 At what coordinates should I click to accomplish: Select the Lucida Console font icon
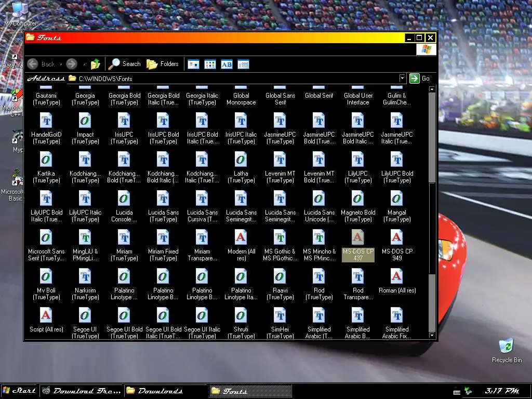click(x=124, y=198)
